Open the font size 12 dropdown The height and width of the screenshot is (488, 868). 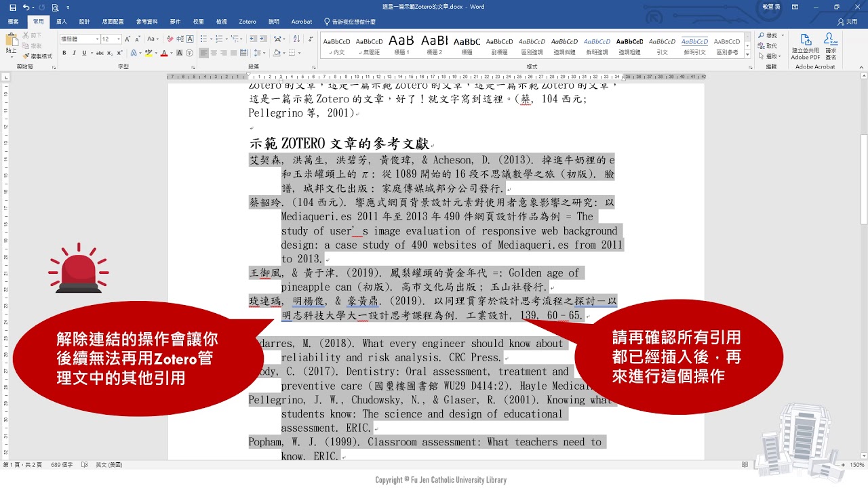(x=119, y=39)
